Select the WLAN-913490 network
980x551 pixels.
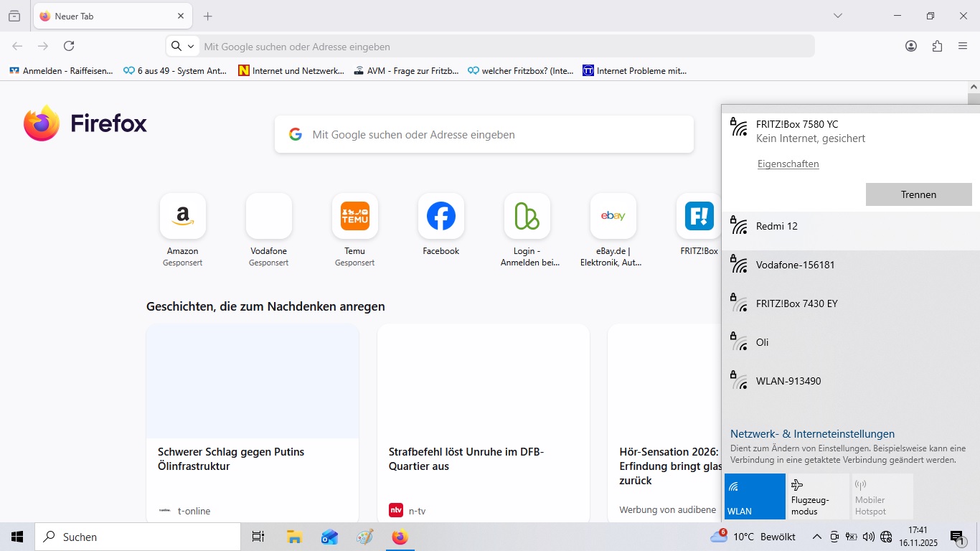click(x=851, y=386)
